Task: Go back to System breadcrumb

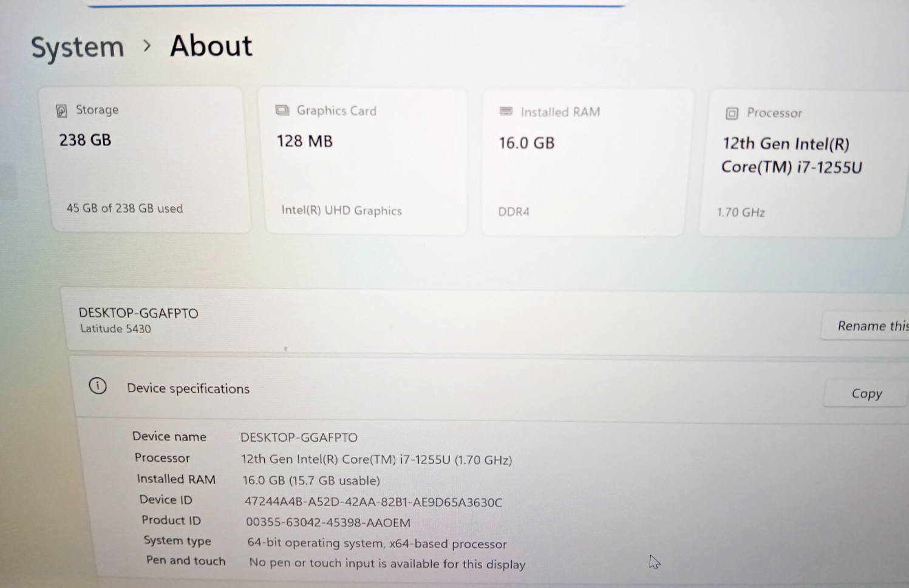Action: tap(77, 47)
